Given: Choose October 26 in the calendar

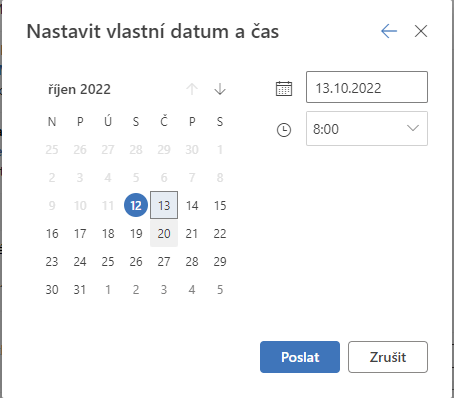Looking at the screenshot, I should tap(136, 261).
